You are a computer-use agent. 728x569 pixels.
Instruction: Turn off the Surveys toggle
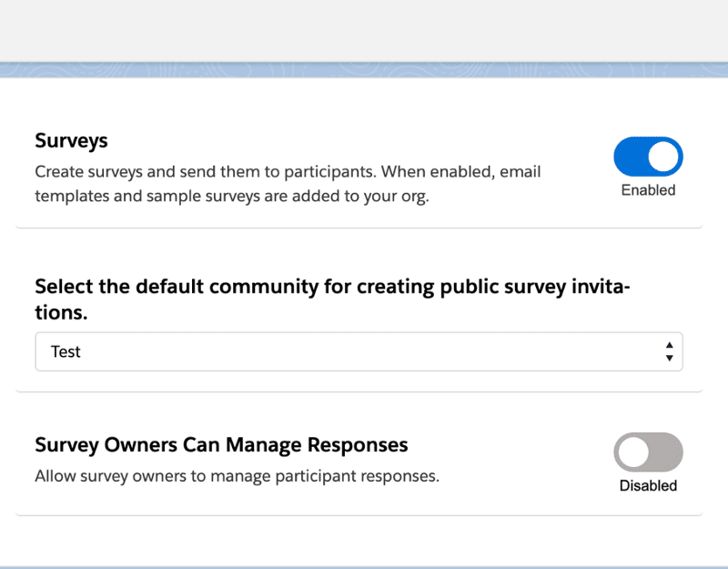coord(648,157)
